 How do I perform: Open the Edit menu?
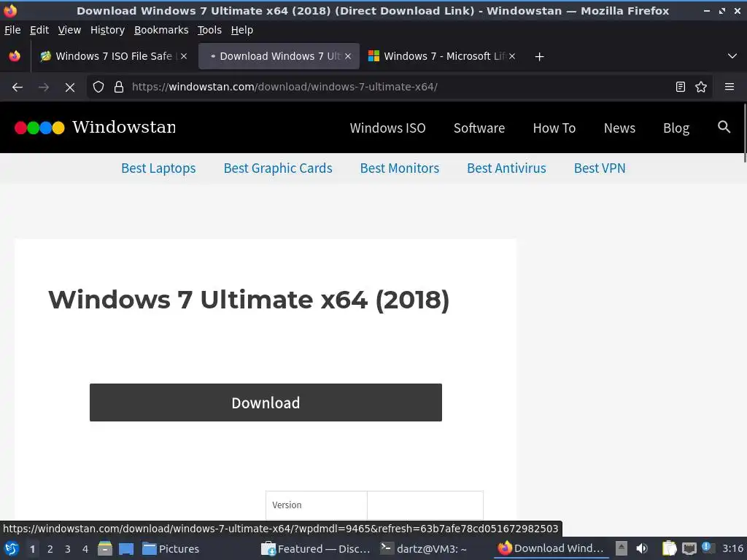pos(39,30)
